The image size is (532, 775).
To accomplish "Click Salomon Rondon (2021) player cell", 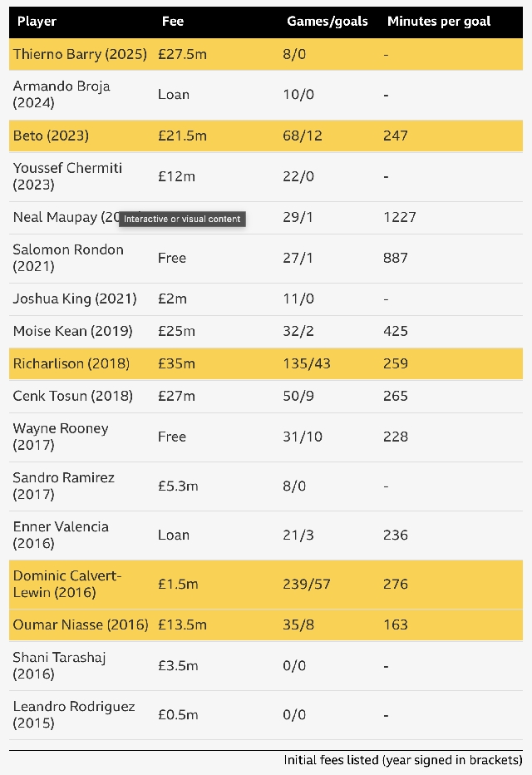I will pos(68,258).
